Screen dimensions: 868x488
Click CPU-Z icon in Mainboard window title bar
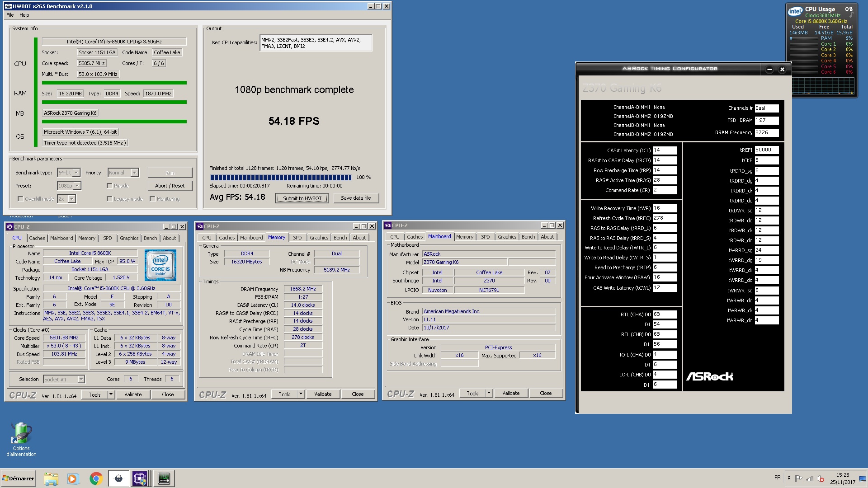tap(388, 225)
